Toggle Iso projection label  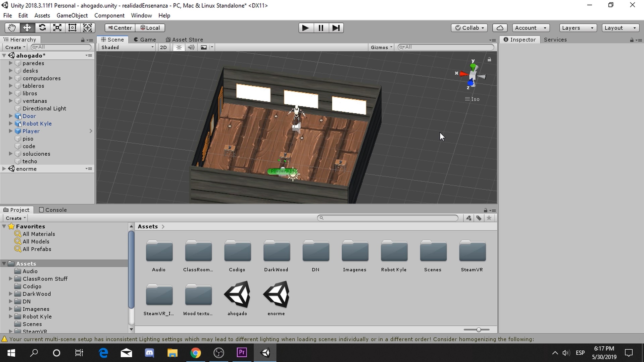click(x=472, y=99)
